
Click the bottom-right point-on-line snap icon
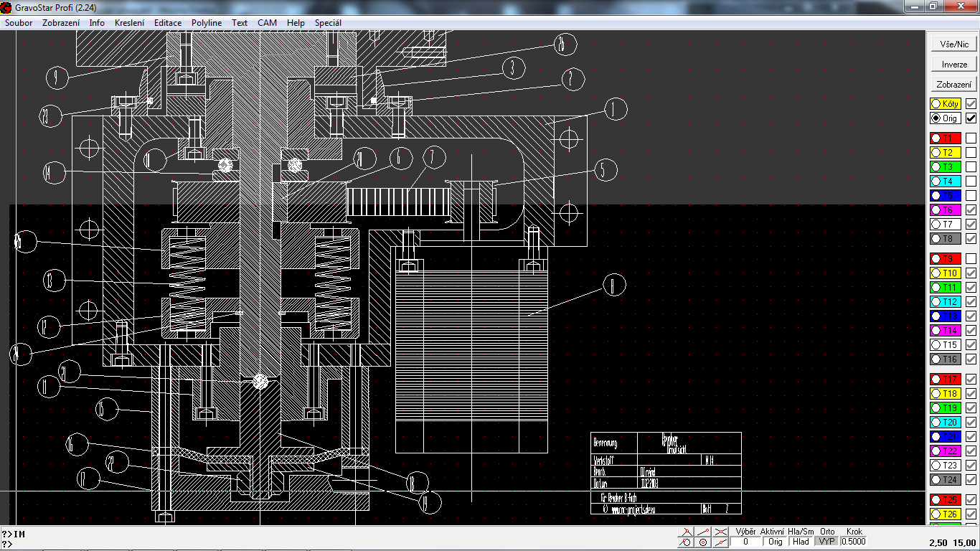[721, 542]
